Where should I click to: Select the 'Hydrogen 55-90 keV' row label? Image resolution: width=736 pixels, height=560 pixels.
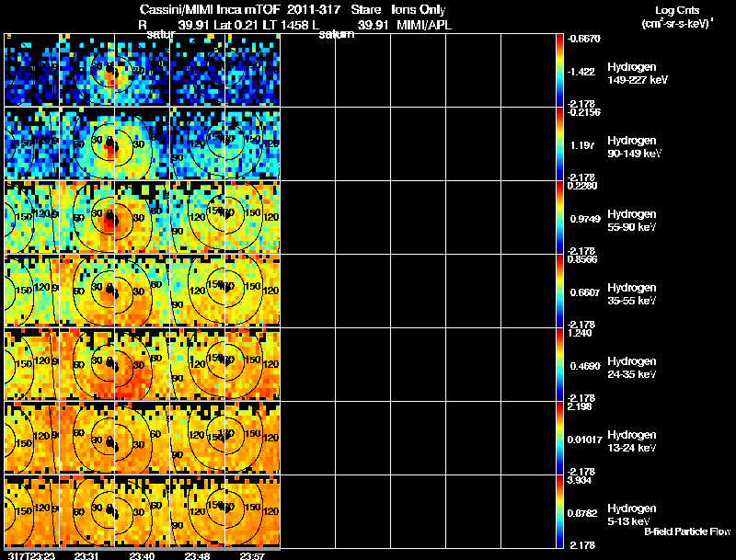[632, 221]
